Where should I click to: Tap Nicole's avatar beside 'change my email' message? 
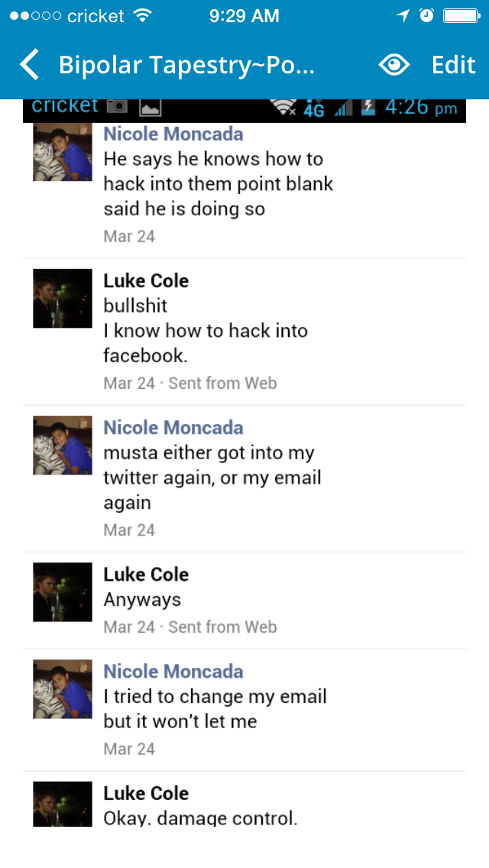(x=63, y=688)
